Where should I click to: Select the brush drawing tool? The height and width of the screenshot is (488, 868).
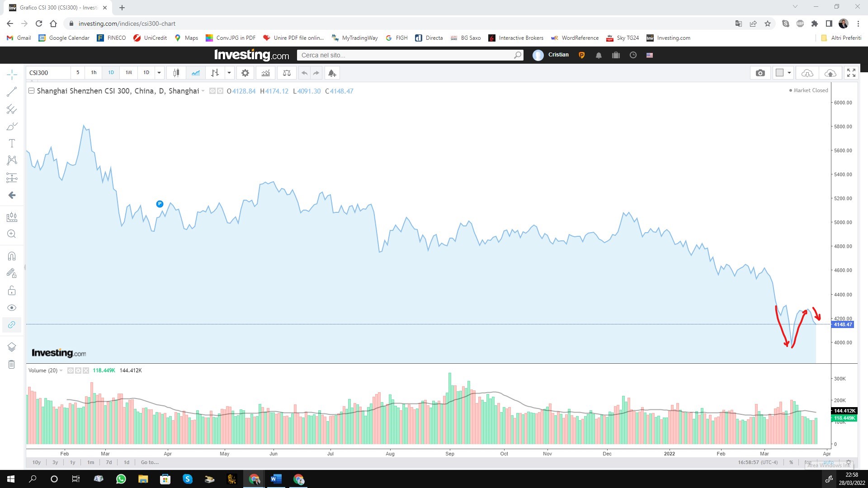12,126
